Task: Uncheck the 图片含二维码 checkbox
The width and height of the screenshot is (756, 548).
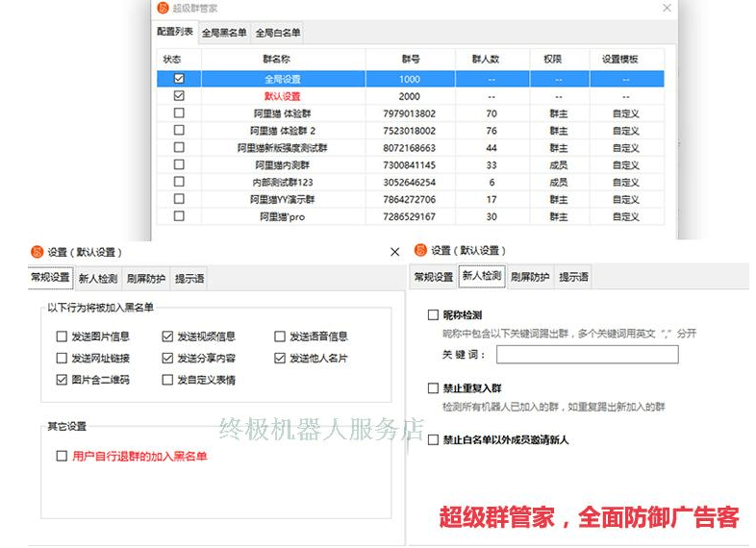Action: (62, 380)
